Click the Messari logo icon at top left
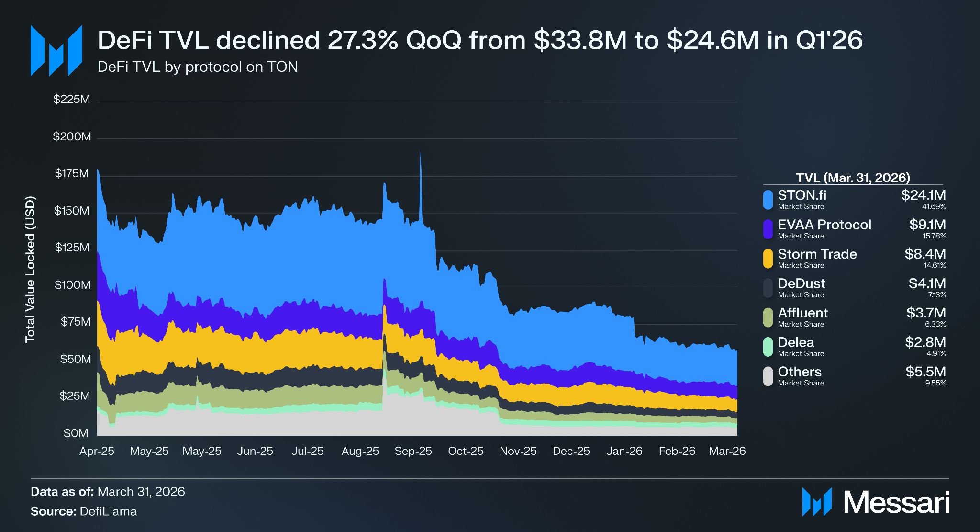980x532 pixels. tap(56, 51)
